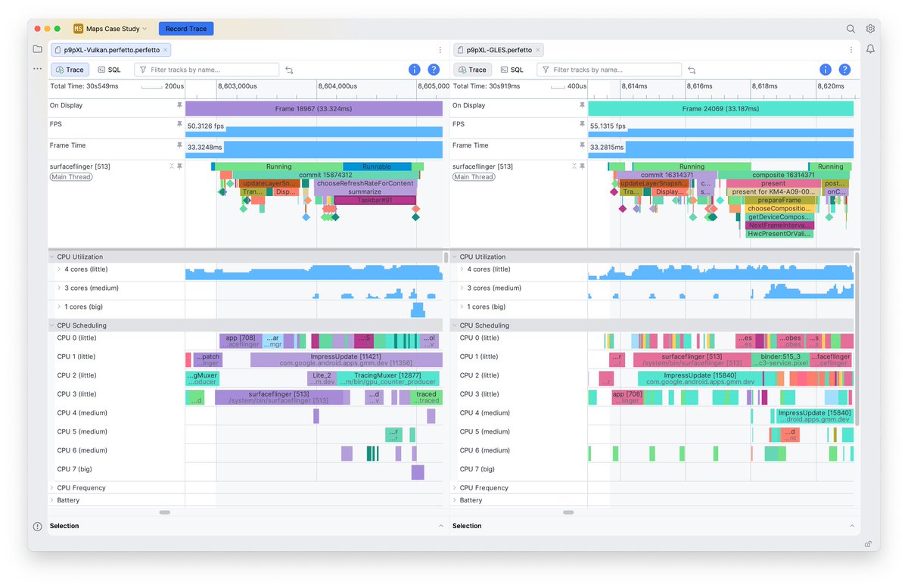This screenshot has width=908, height=588.
Task: Select TracingMuxer [12877] slice on CPU 2
Action: tap(387, 378)
